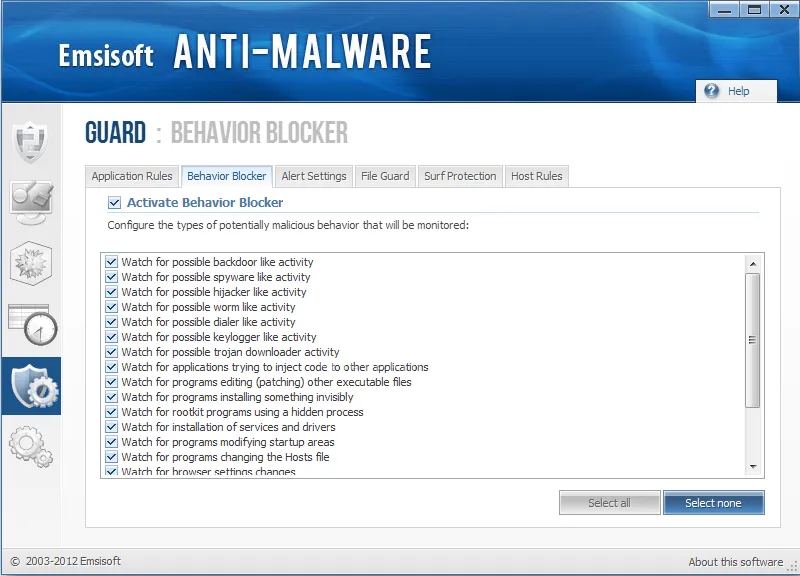This screenshot has height=576, width=800.
Task: Maximize the Emsisoft window
Action: click(x=754, y=10)
